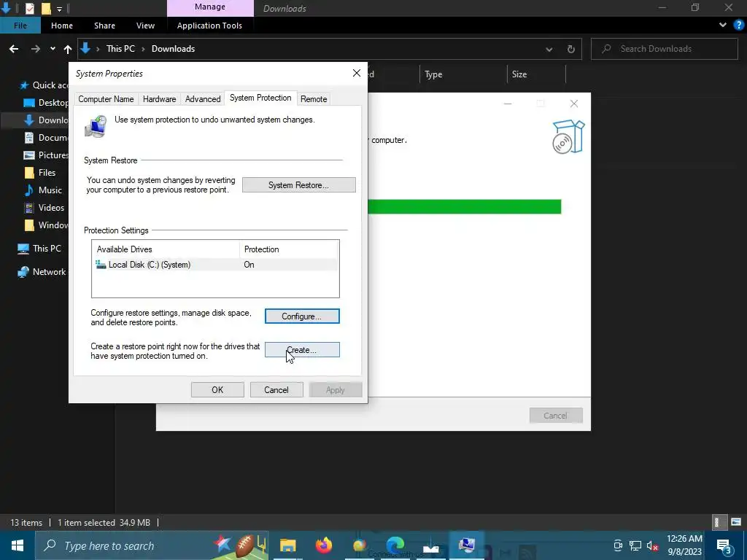The height and width of the screenshot is (560, 747).
Task: Click Cancel in System Properties
Action: click(276, 389)
